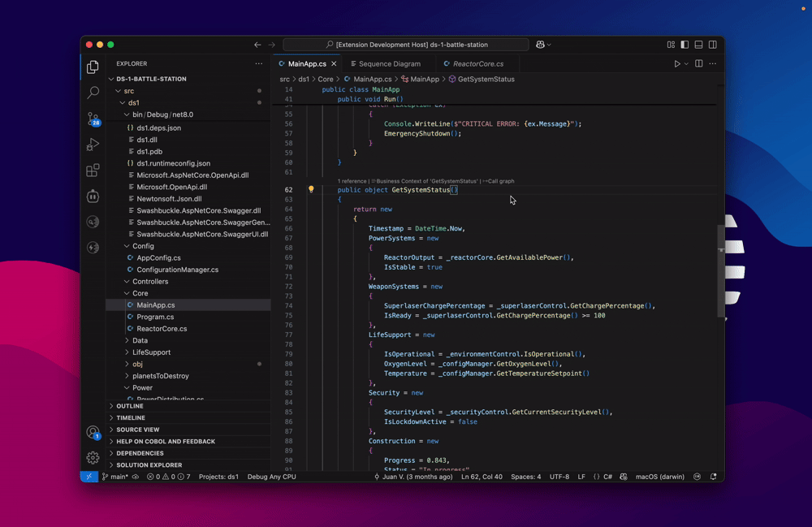The width and height of the screenshot is (812, 527).
Task: Switch to the ReactorCore.cs tab
Action: tap(478, 64)
